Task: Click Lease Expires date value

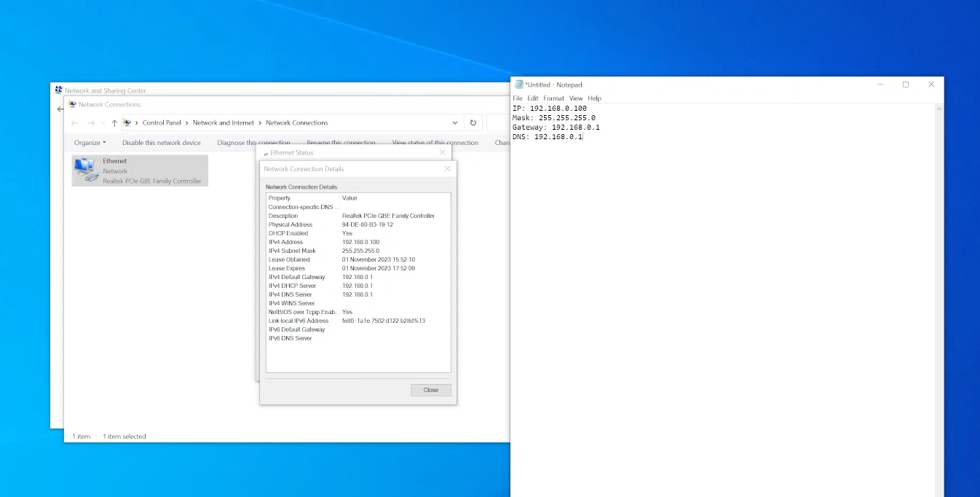Action: (x=379, y=268)
